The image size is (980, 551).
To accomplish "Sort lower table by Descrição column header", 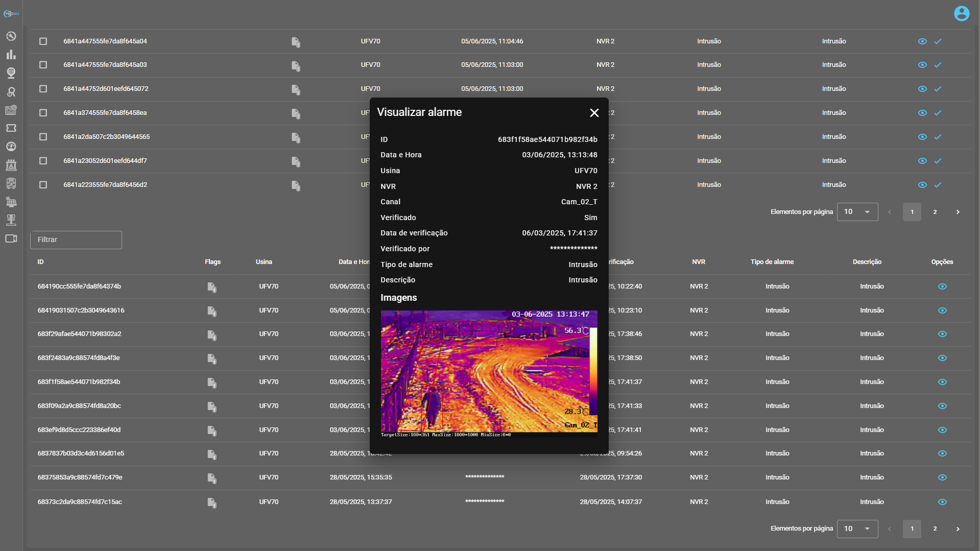I will pos(867,262).
